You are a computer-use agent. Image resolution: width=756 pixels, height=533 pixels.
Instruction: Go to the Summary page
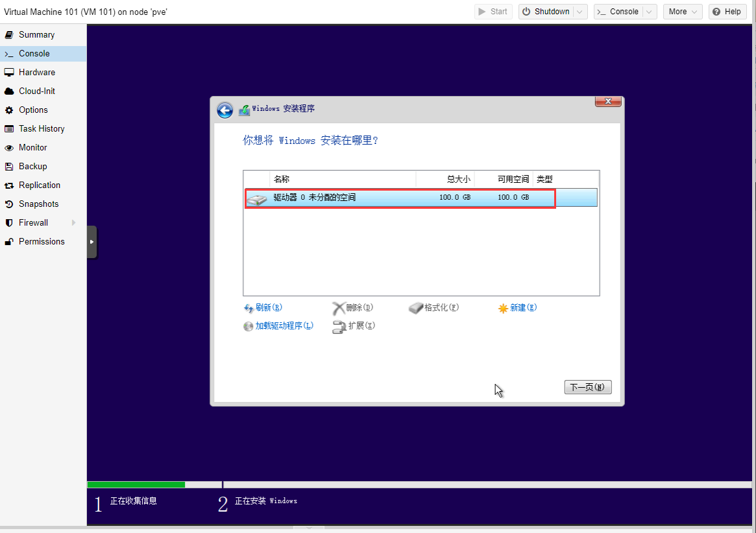(x=36, y=35)
